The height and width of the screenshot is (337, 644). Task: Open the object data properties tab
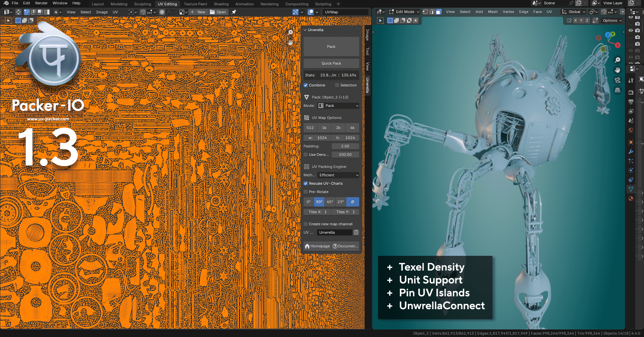coord(631,189)
